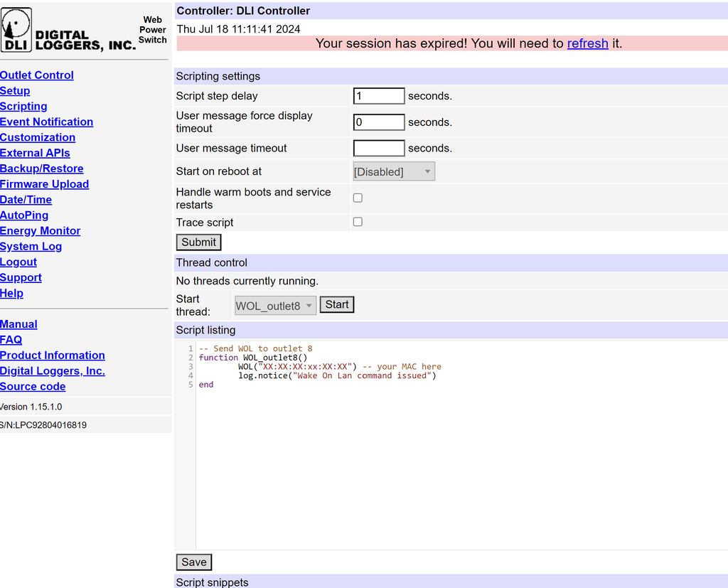Click the User message force display timeout field
The width and height of the screenshot is (728, 588).
379,122
